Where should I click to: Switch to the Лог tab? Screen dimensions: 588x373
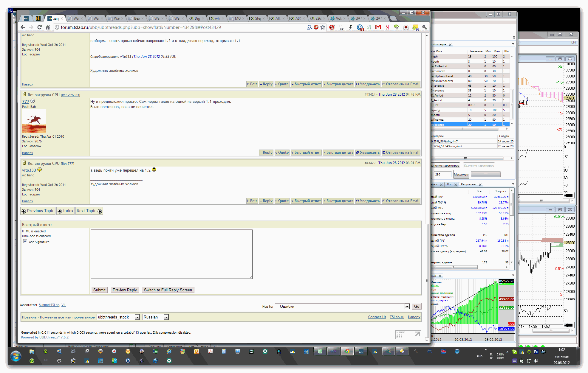449,184
